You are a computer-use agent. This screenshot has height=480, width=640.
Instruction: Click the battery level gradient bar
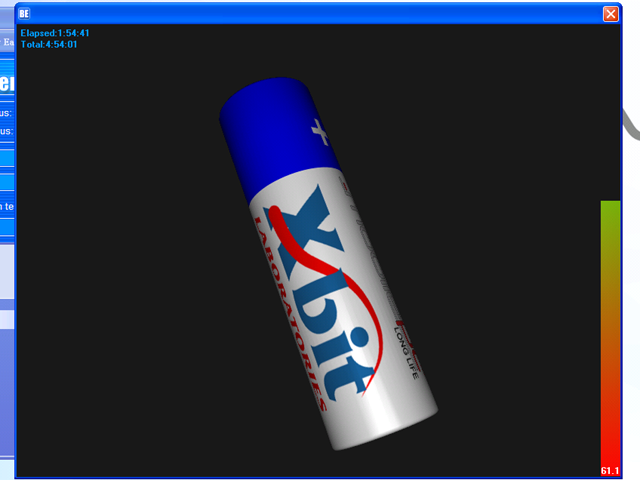click(610, 338)
